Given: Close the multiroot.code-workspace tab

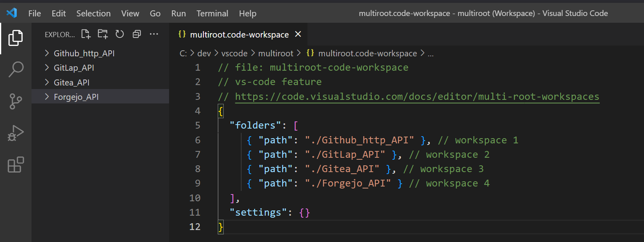Looking at the screenshot, I should 298,34.
